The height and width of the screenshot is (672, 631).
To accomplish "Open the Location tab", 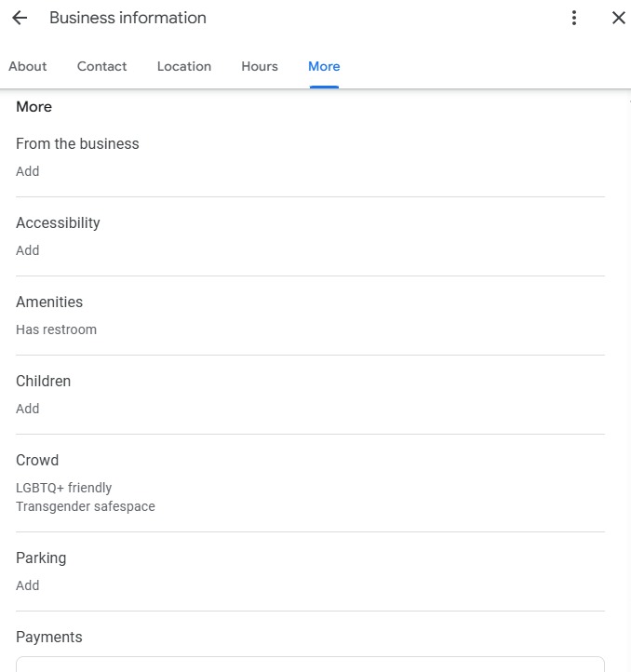I will click(184, 66).
